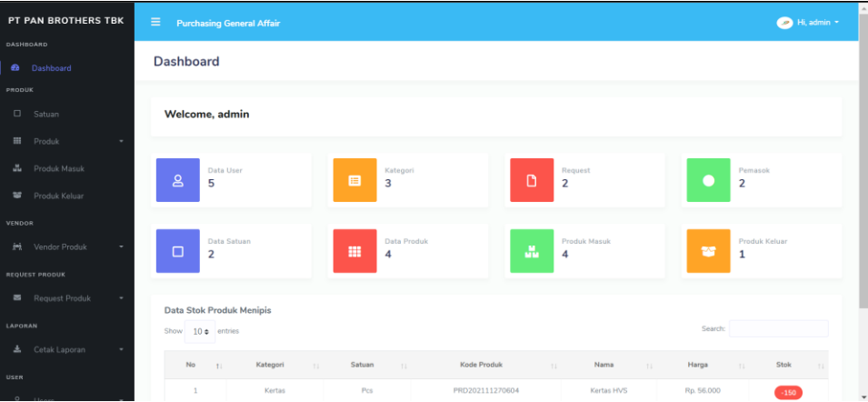This screenshot has height=402, width=868.
Task: Click the green Pemasok circle icon
Action: tap(708, 180)
